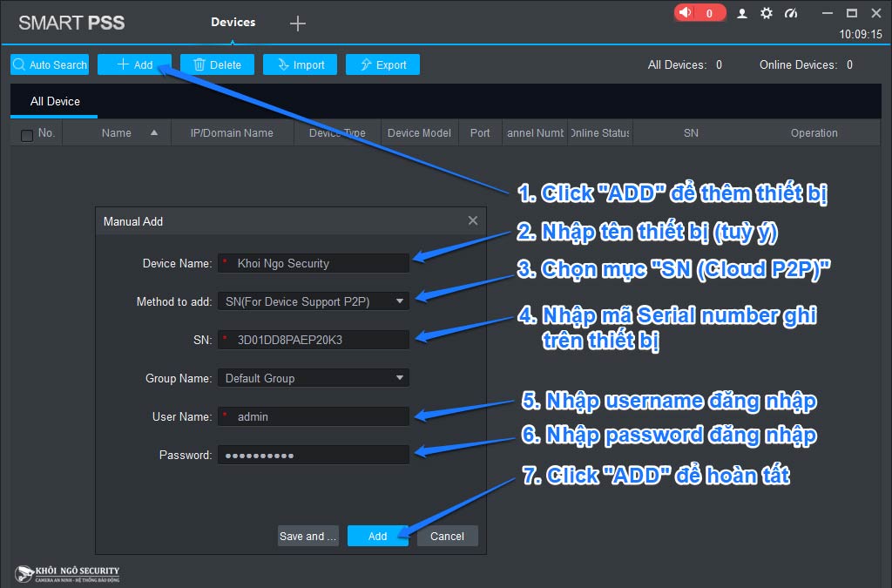892x588 pixels.
Task: Open the system status gauge icon
Action: pos(791,13)
